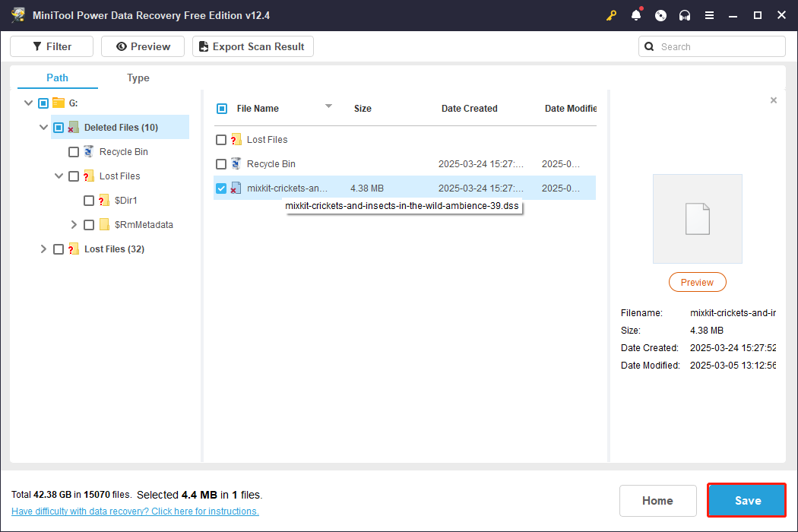Select Deleted Files (10) tree item

(121, 127)
